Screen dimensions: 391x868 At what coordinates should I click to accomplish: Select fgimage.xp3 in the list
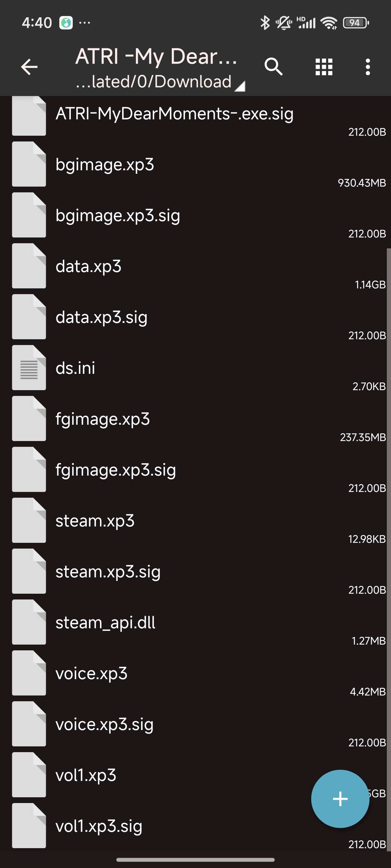tap(195, 419)
